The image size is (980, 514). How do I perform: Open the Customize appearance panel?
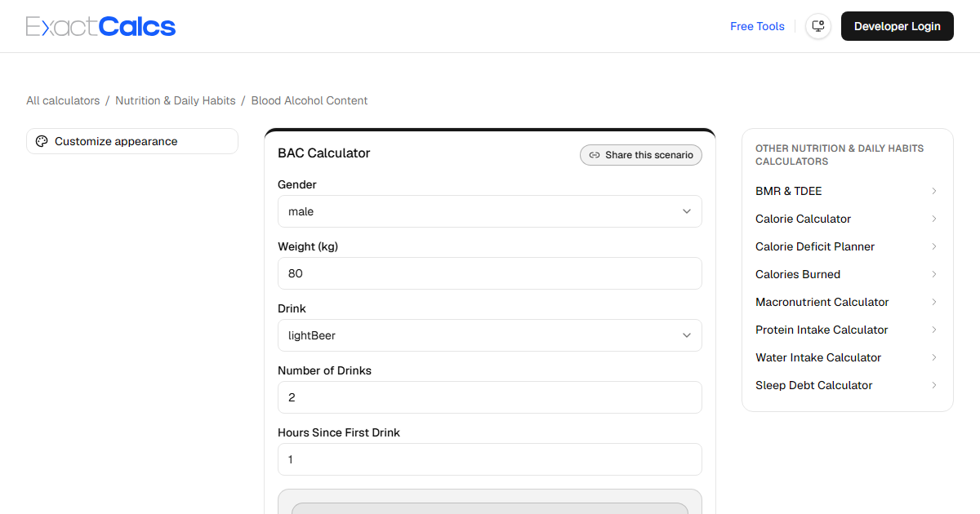click(x=132, y=141)
